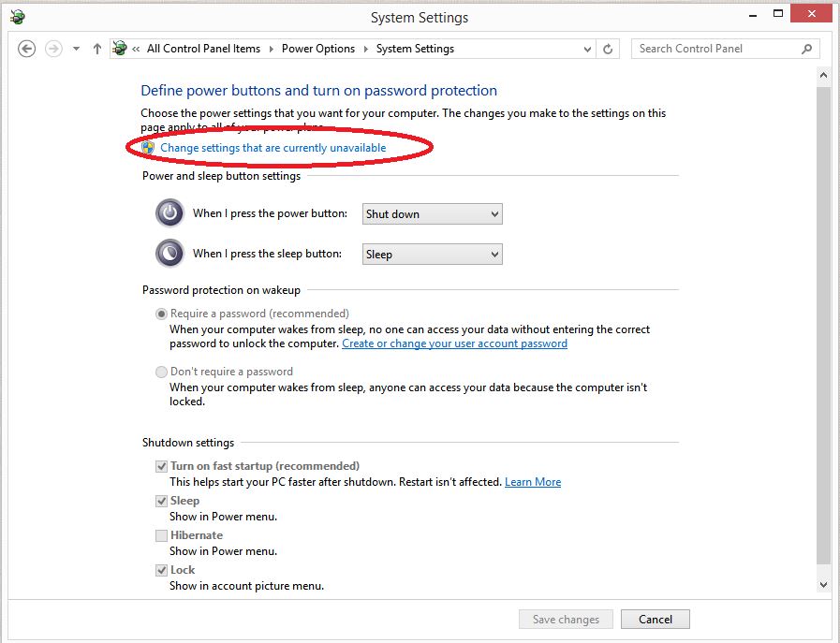Click the search magnifier icon
This screenshot has width=840, height=643.
806,50
